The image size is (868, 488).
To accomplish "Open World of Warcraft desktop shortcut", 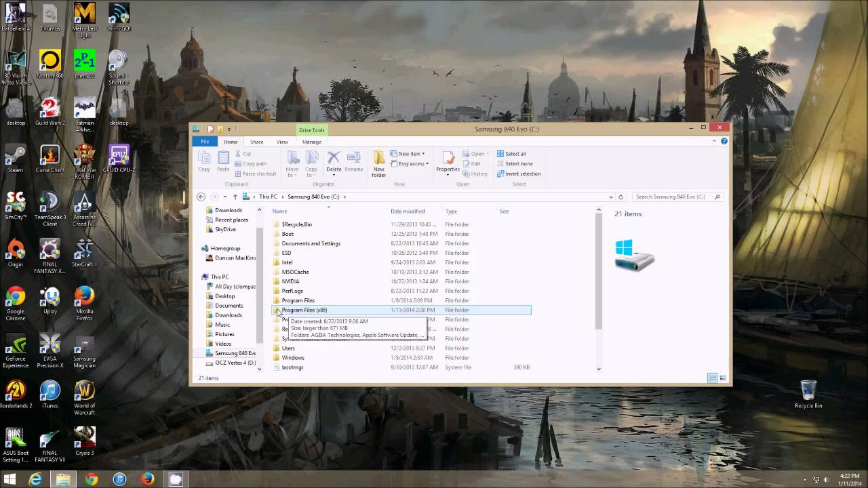I will (x=84, y=398).
